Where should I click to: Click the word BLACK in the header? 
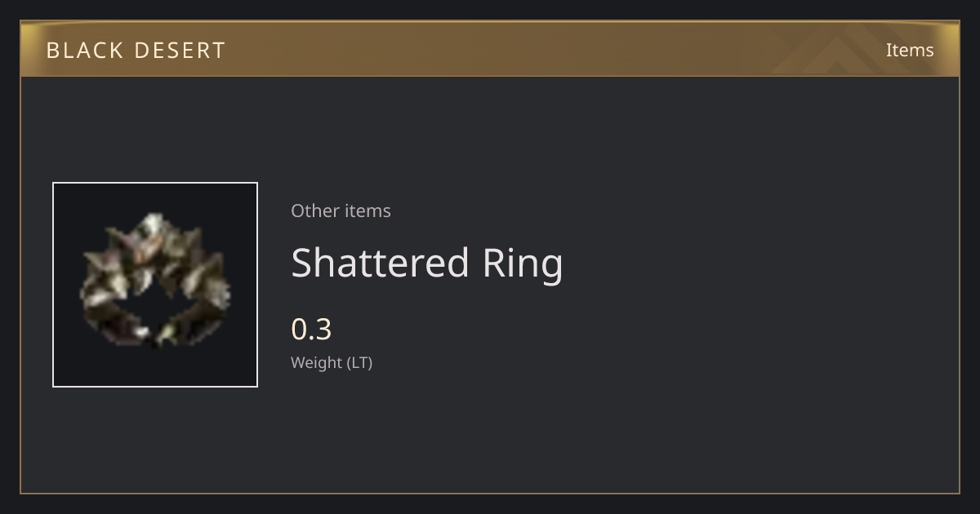83,50
